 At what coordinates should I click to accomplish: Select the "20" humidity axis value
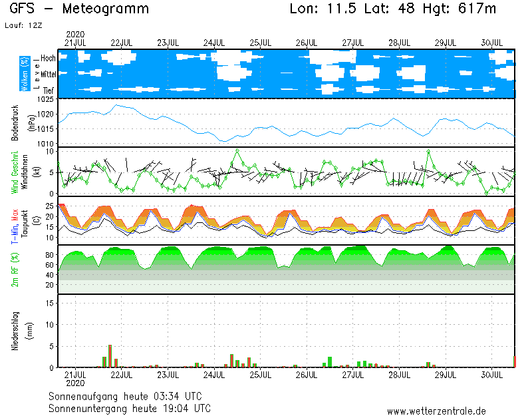pos(49,285)
